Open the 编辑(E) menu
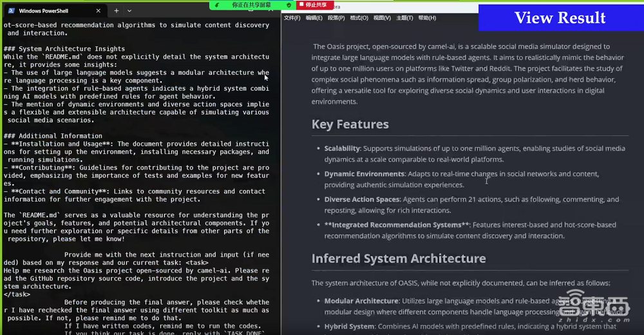This screenshot has width=644, height=335. point(314,18)
